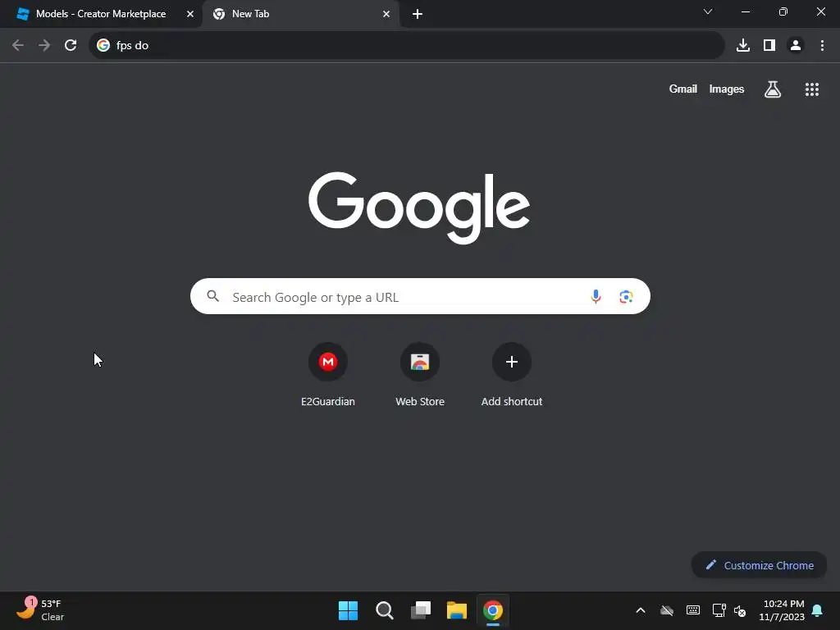840x630 pixels.
Task: Click the Customize Chrome button
Action: click(x=759, y=565)
